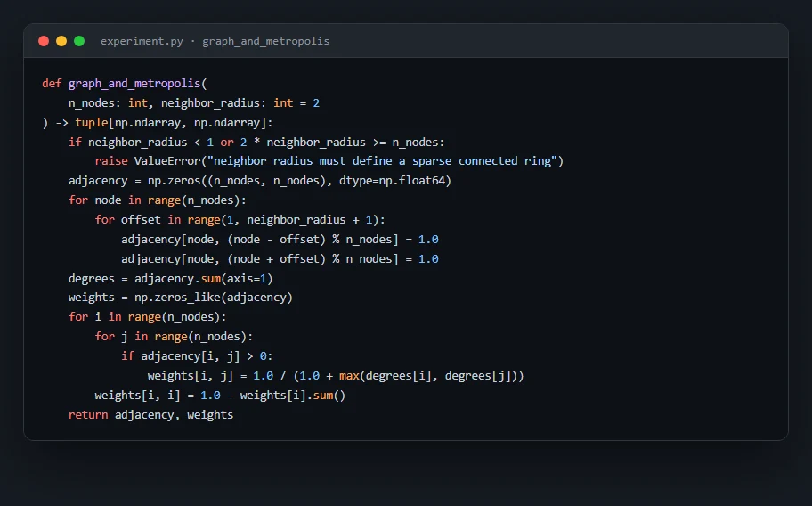Click the 'if neighbor_radius < 1 or 2' condition line
812x506 pixels.
pos(256,142)
